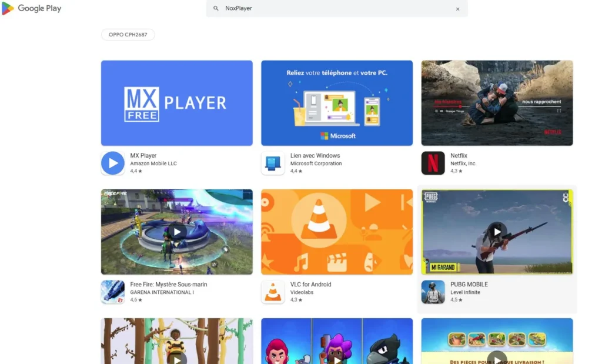The width and height of the screenshot is (602, 364).
Task: Click Videolabs developer text
Action: [302, 293]
